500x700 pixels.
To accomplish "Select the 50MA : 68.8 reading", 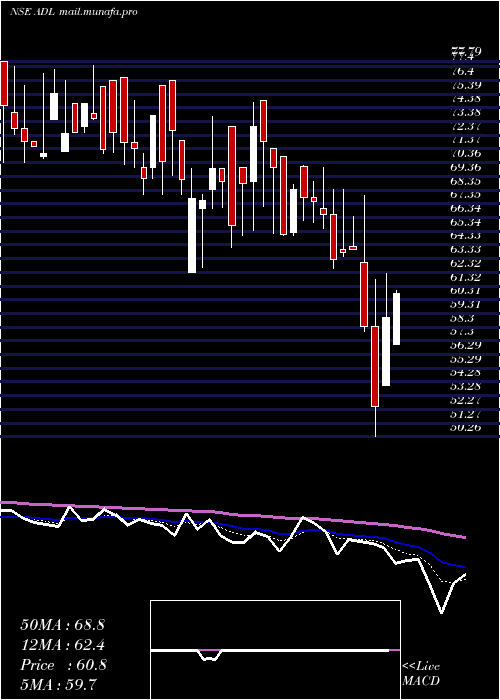I will pyautogui.click(x=62, y=625).
